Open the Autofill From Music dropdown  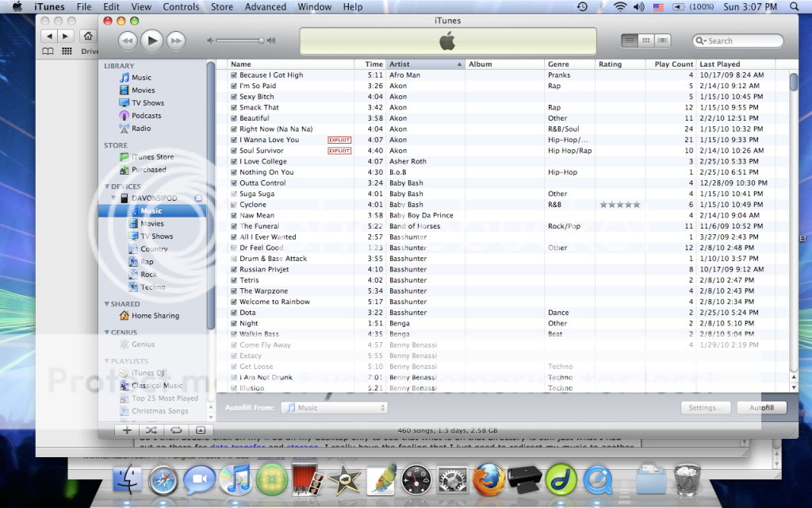coord(334,407)
